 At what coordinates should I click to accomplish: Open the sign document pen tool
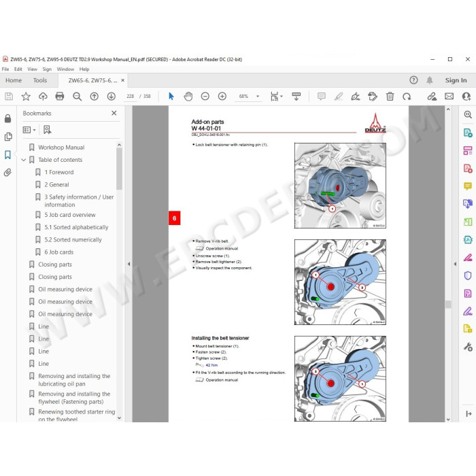click(x=355, y=97)
